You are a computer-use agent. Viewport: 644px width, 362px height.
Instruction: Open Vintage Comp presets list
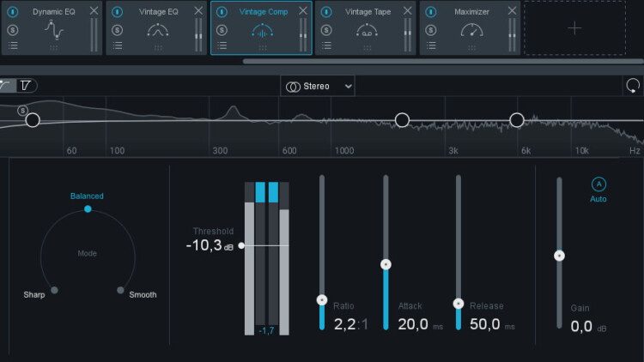[x=222, y=45]
